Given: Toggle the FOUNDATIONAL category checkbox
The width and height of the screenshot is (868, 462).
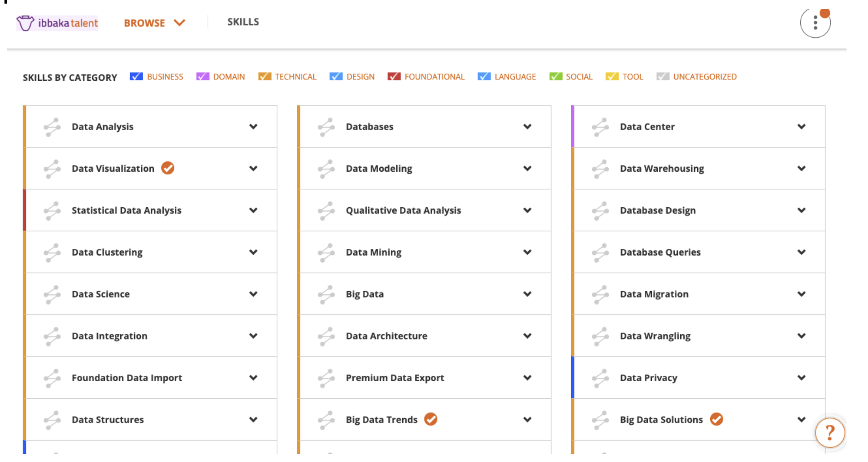Looking at the screenshot, I should tap(394, 77).
